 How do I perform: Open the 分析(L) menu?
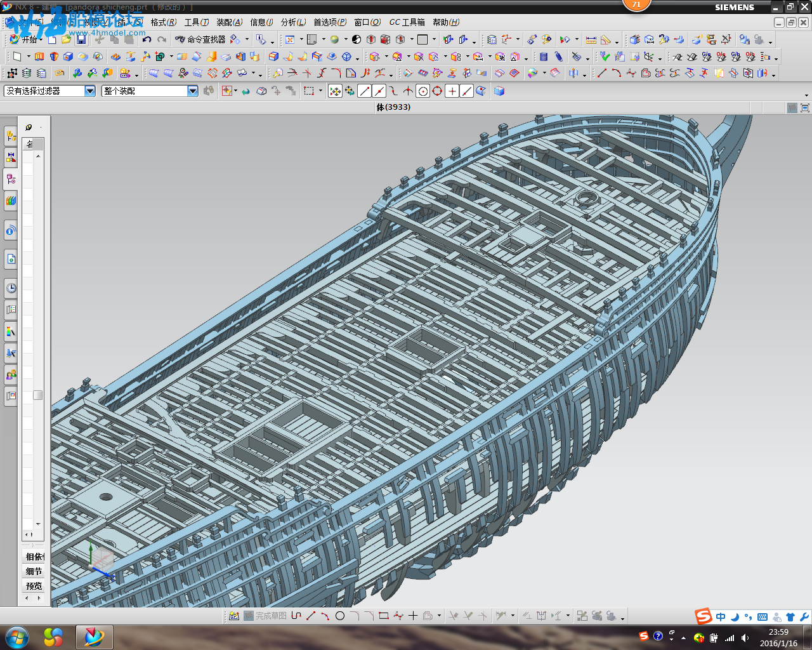coord(293,22)
